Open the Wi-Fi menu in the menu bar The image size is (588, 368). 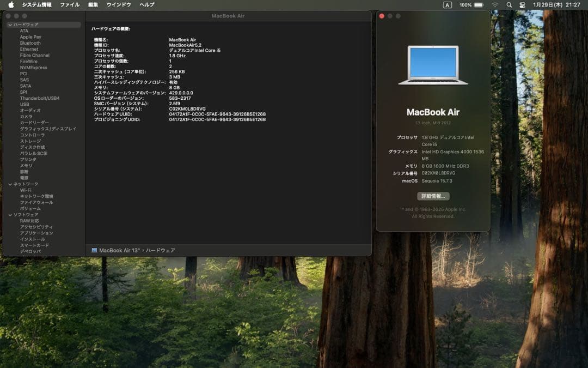[x=494, y=5]
